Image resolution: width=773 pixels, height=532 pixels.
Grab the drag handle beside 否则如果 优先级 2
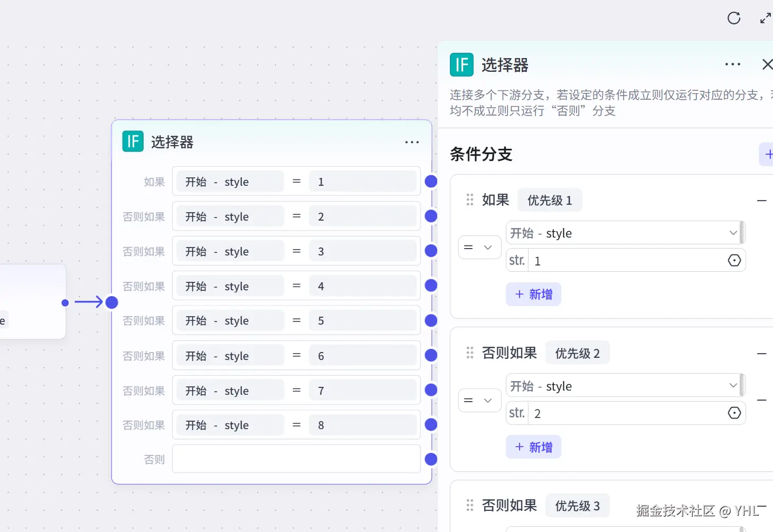point(470,353)
